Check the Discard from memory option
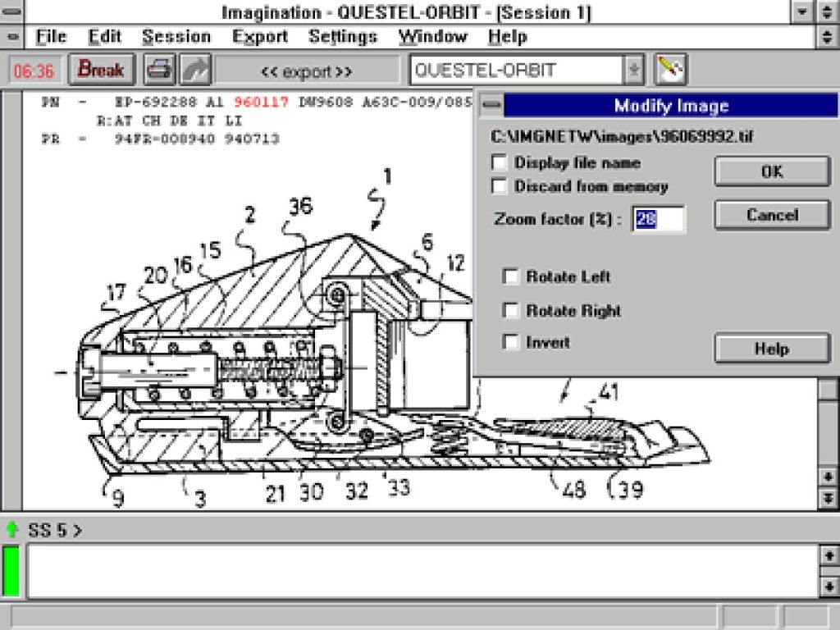Viewport: 840px width, 630px height. [x=499, y=186]
